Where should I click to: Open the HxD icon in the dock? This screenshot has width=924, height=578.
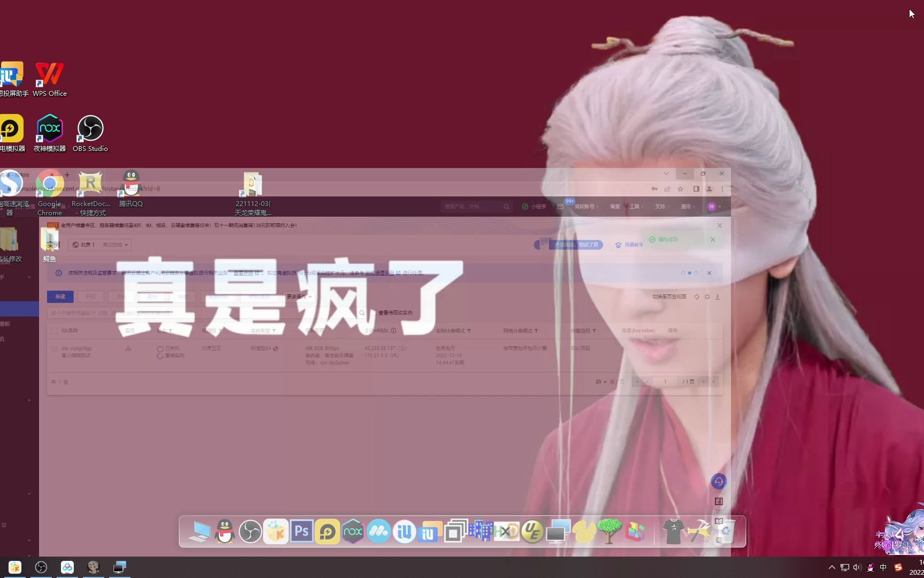(x=506, y=532)
